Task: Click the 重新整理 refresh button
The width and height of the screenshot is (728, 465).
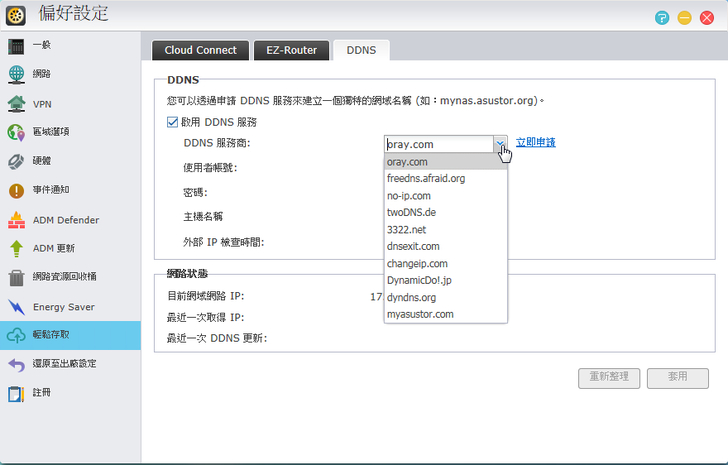Action: point(609,378)
